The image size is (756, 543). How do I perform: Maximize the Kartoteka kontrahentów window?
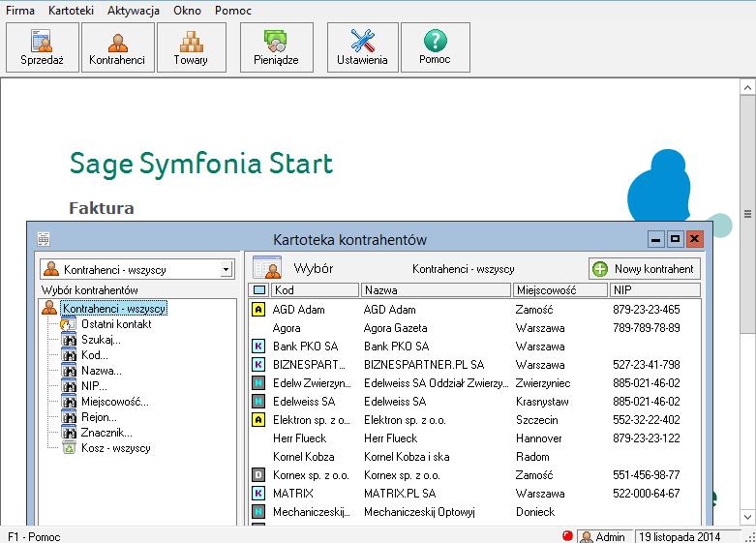[x=675, y=238]
